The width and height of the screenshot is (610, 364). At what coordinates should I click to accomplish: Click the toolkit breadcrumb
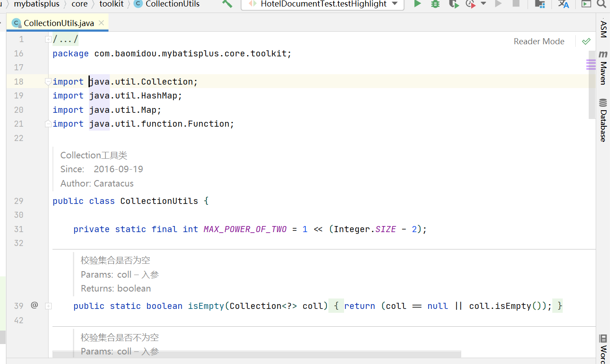(x=112, y=4)
